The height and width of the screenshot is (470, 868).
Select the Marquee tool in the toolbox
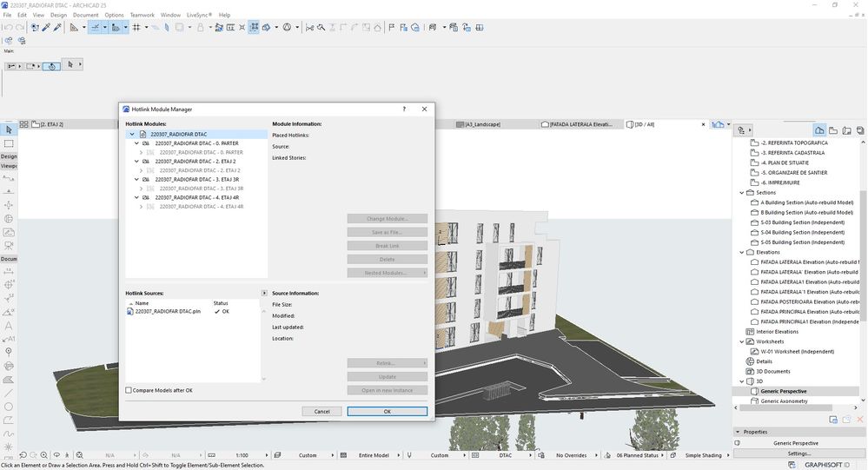9,143
